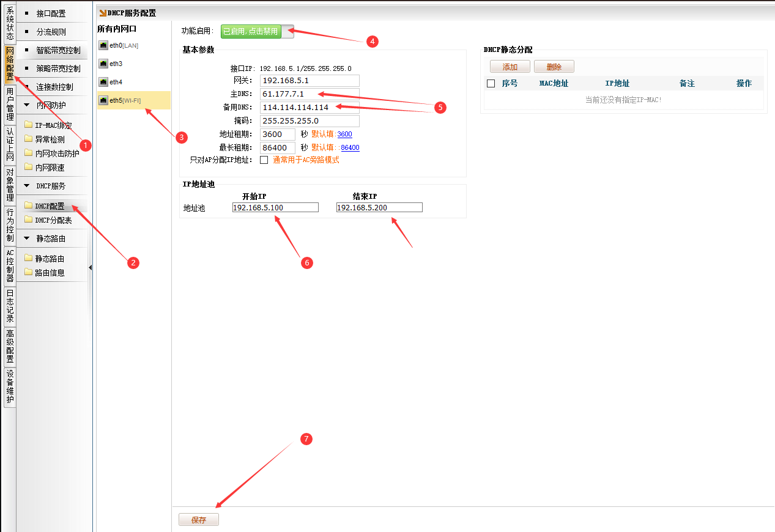Select the eth3 network port icon
This screenshot has width=775, height=532.
[104, 64]
